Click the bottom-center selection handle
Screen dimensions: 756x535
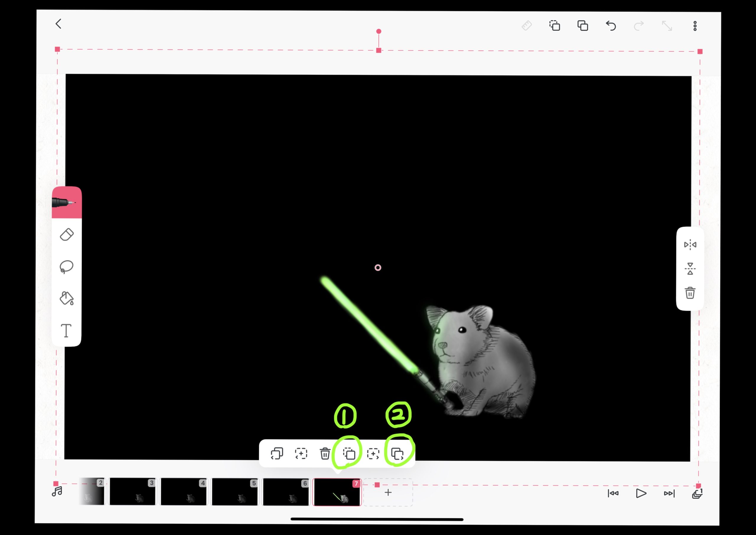[377, 485]
